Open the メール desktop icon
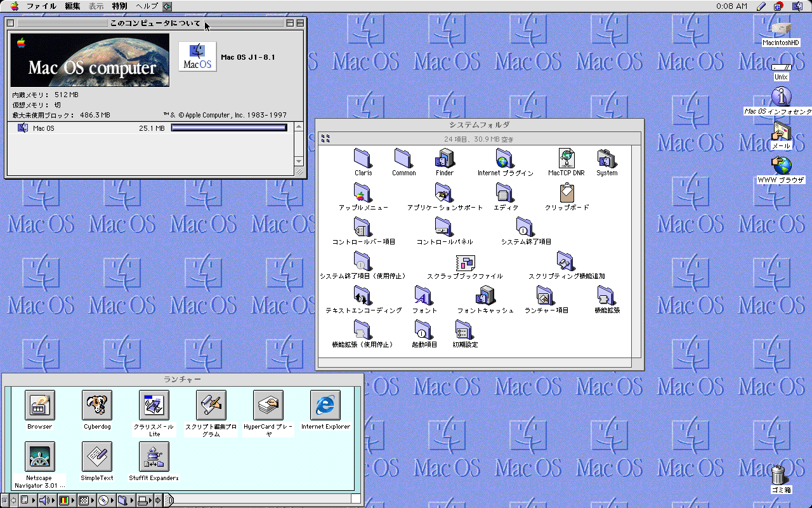812x508 pixels. 781,131
